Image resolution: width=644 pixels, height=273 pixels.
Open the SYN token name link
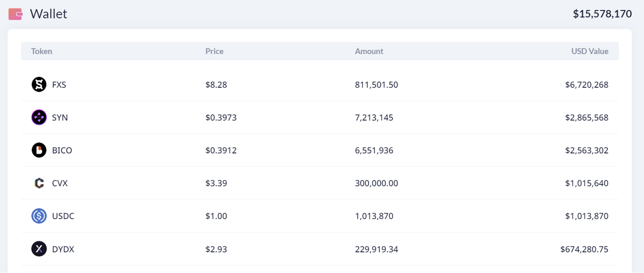click(60, 118)
